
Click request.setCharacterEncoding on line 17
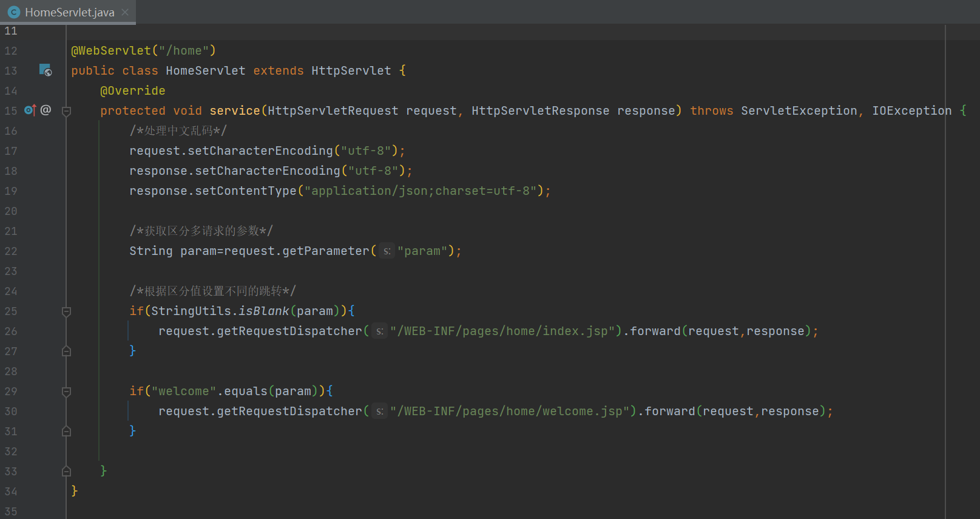pyautogui.click(x=231, y=151)
